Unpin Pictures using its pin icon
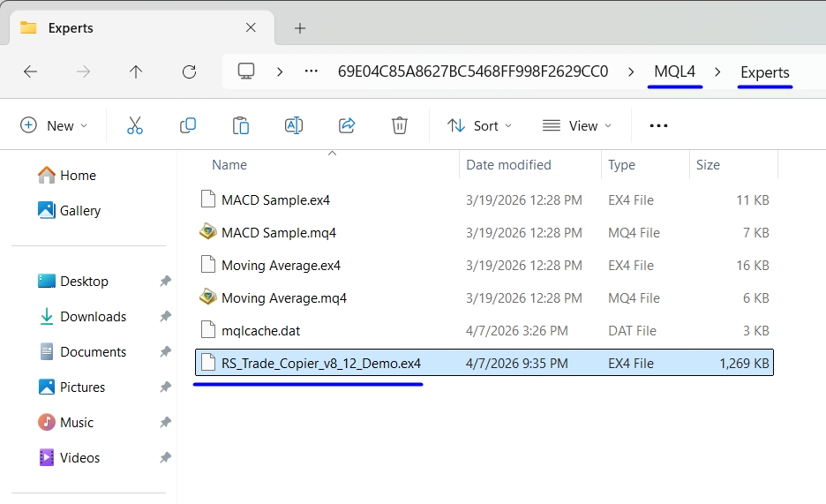This screenshot has height=504, width=826. 165,387
